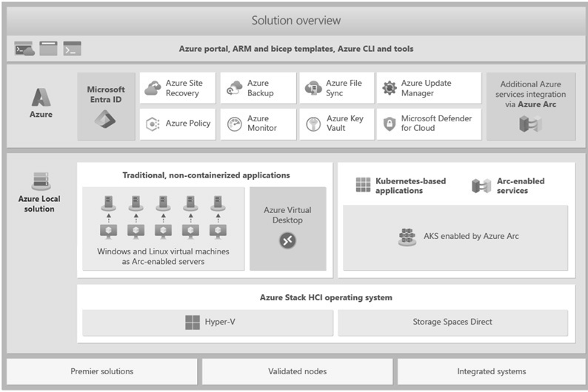Select the Validated nodes box
This screenshot has height=392, width=588.
[x=298, y=371]
